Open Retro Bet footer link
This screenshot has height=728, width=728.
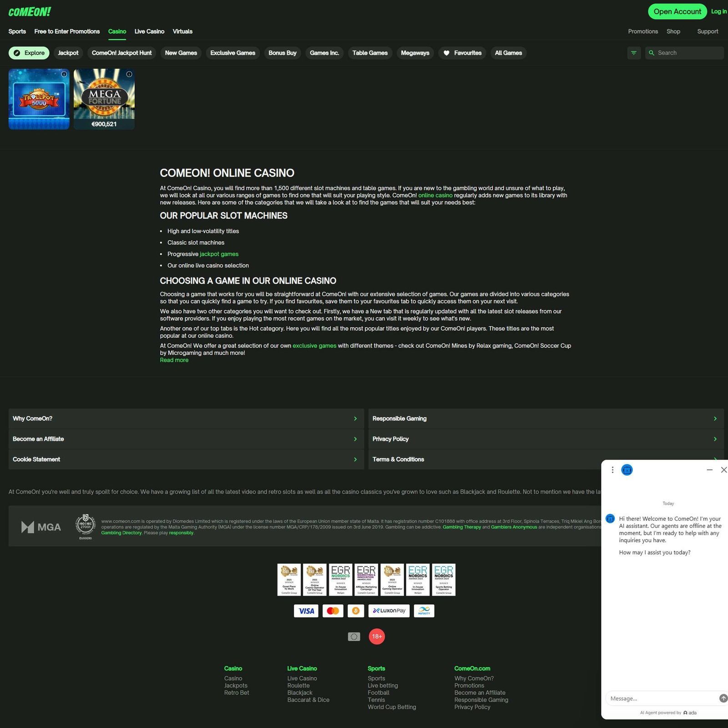[x=237, y=693]
